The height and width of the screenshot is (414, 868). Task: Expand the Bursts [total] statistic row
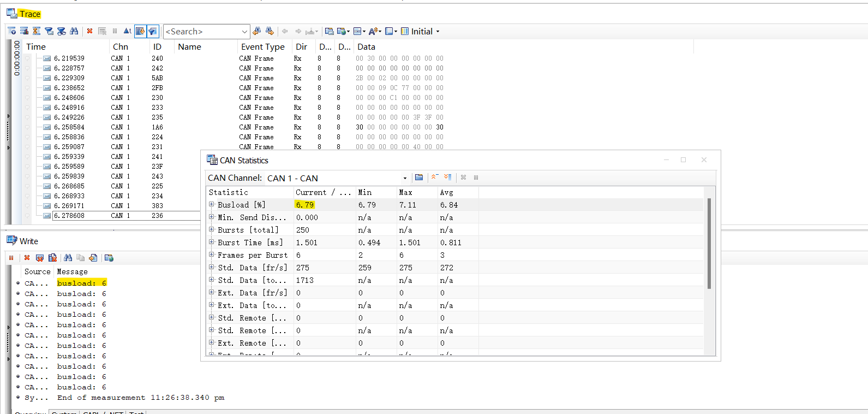point(212,229)
